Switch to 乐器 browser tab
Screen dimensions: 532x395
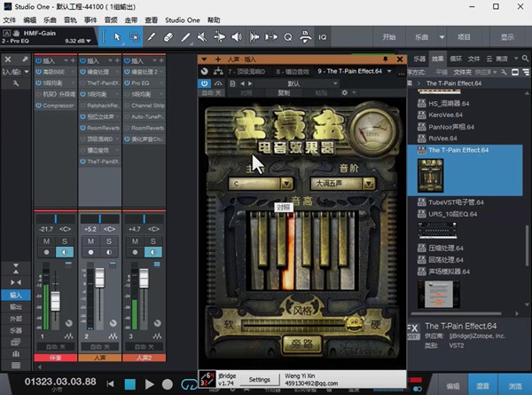pos(419,59)
